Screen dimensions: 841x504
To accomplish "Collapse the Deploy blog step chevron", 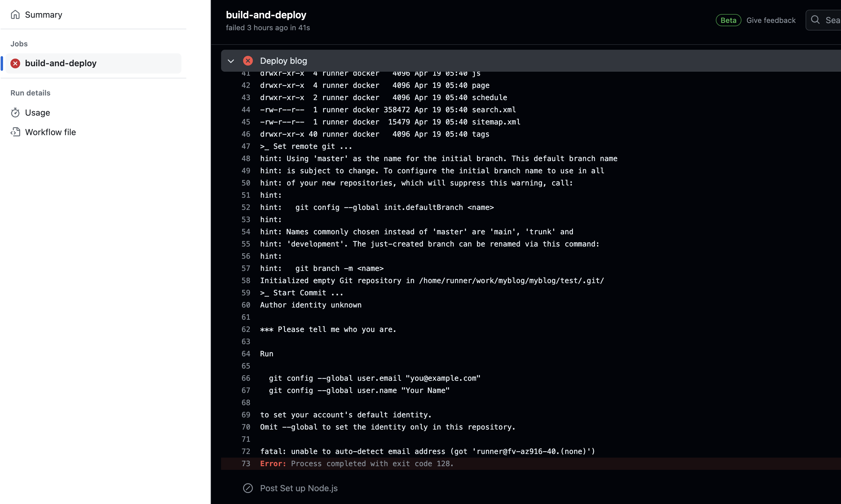I will coord(231,61).
